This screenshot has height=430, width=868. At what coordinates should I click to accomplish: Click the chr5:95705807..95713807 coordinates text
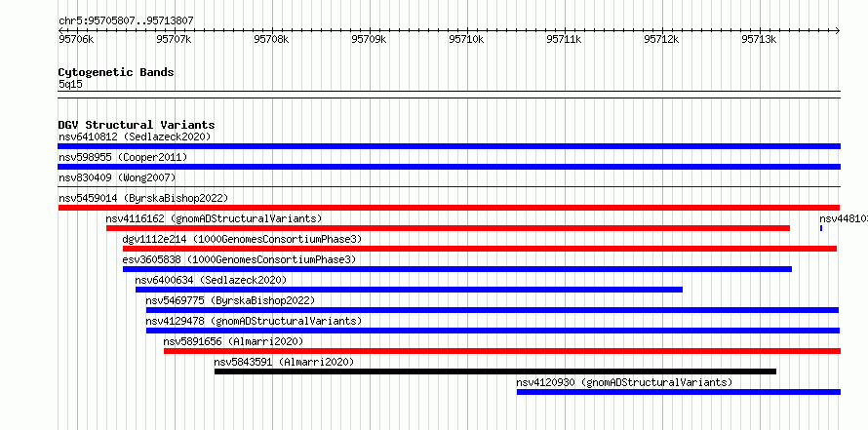[126, 21]
